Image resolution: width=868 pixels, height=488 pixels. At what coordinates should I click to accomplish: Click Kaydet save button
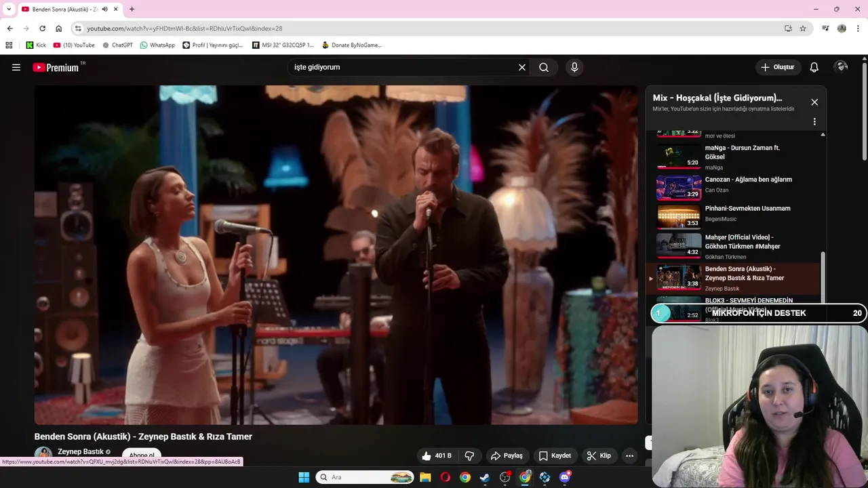pyautogui.click(x=555, y=455)
